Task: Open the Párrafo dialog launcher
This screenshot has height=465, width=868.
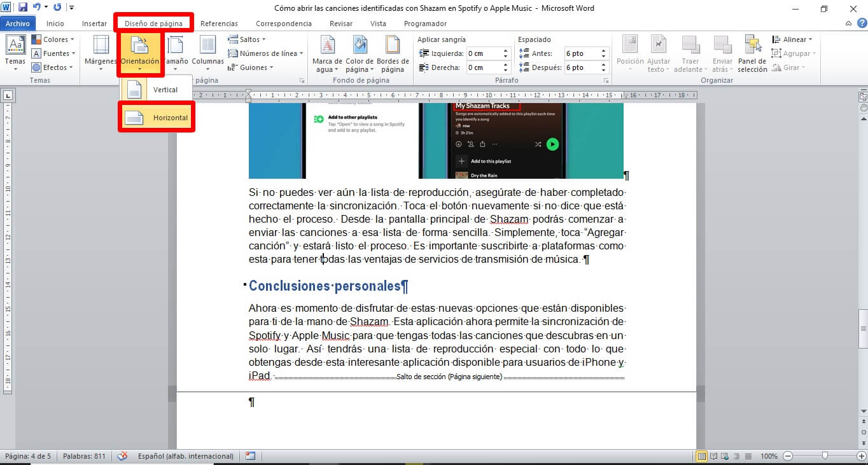Action: coord(607,81)
